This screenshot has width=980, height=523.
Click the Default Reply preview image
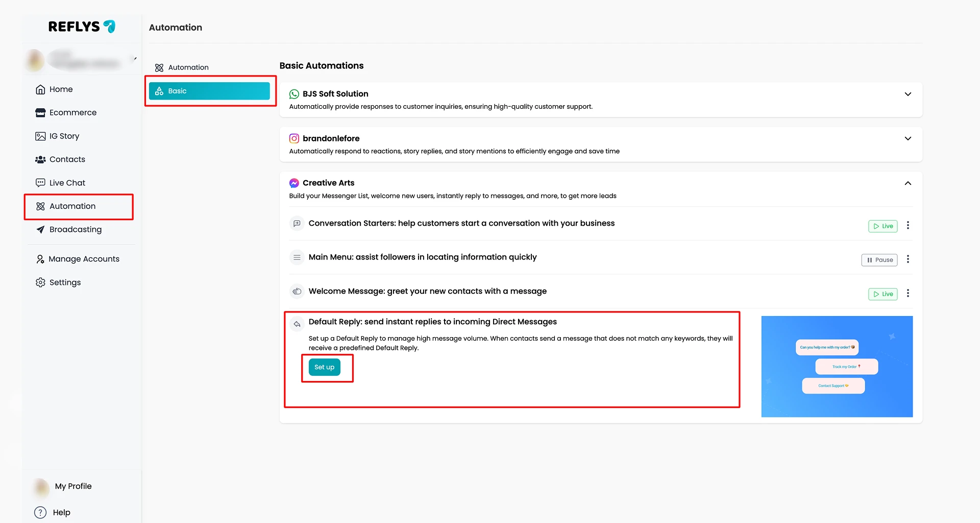(837, 367)
